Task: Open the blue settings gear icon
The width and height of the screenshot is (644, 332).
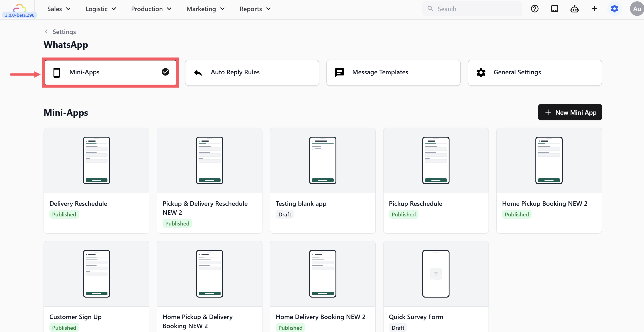Action: [614, 9]
